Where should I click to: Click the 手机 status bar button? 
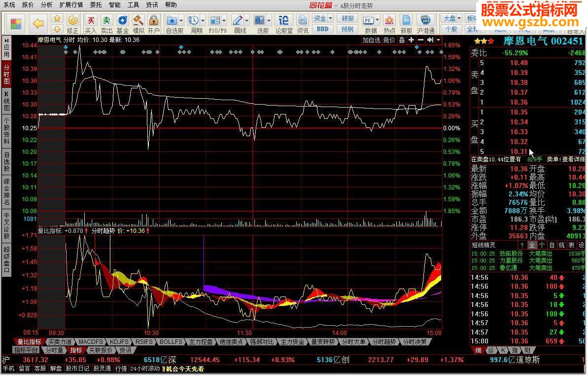click(8, 369)
